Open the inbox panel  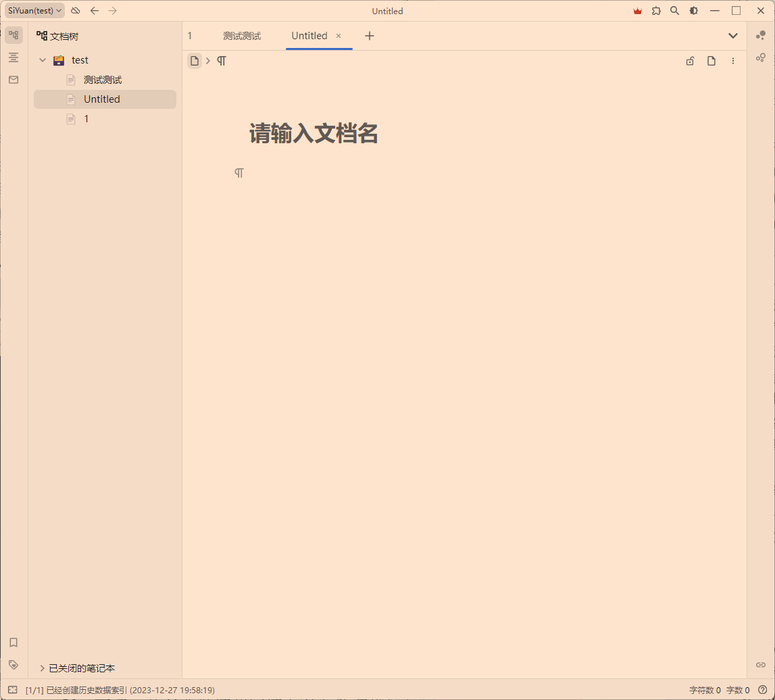click(14, 80)
